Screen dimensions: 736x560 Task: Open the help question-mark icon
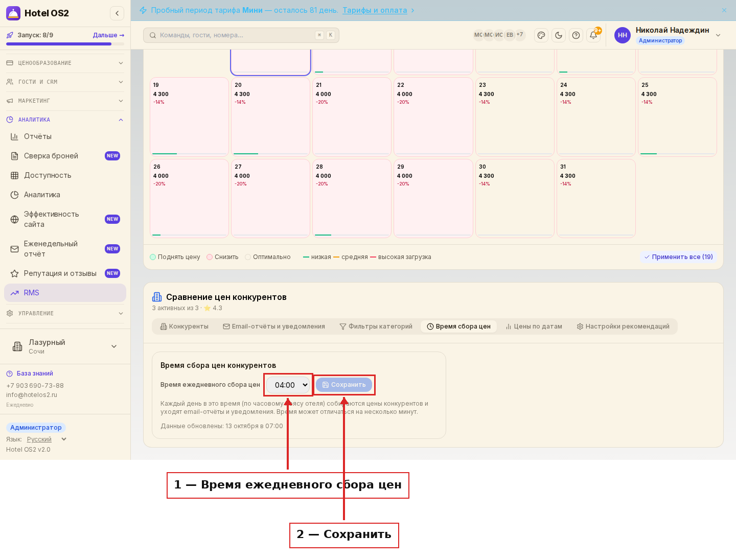(x=576, y=35)
